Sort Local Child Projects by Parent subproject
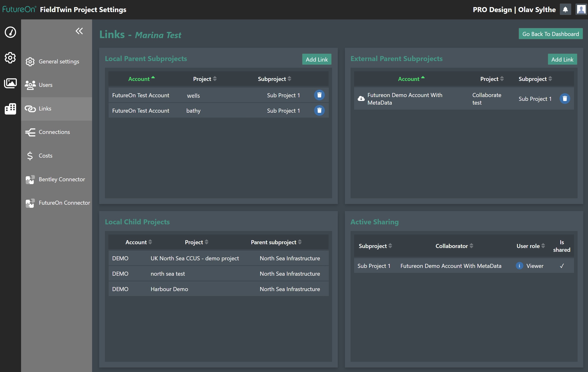This screenshot has height=372, width=588. [x=276, y=242]
